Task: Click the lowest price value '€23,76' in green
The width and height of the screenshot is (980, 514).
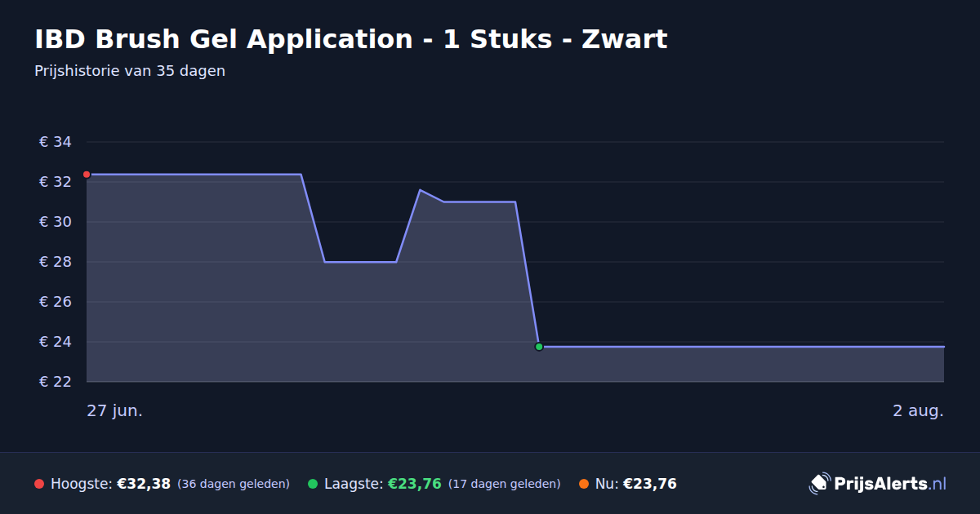Action: (415, 484)
